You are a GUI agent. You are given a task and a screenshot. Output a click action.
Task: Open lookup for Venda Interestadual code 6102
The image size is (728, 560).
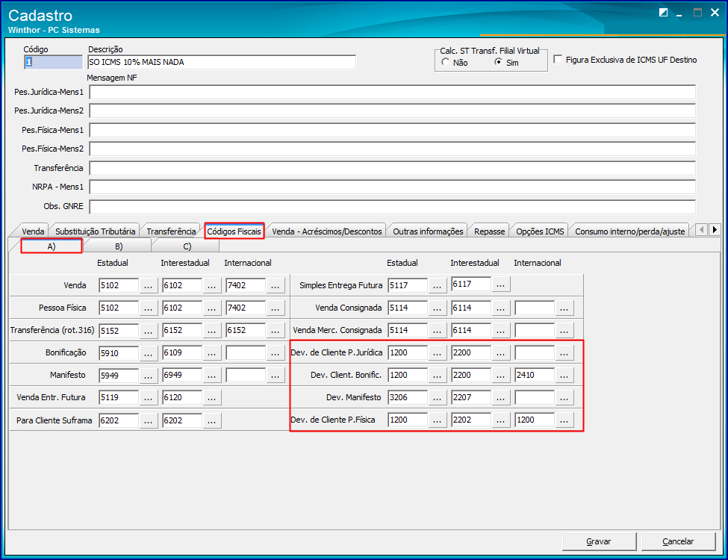pyautogui.click(x=212, y=286)
